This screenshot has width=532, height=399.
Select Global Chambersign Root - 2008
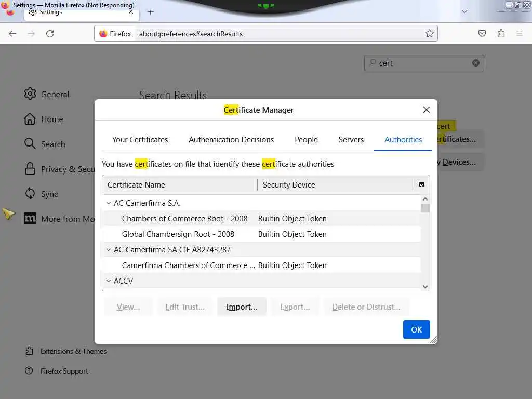coord(262,234)
